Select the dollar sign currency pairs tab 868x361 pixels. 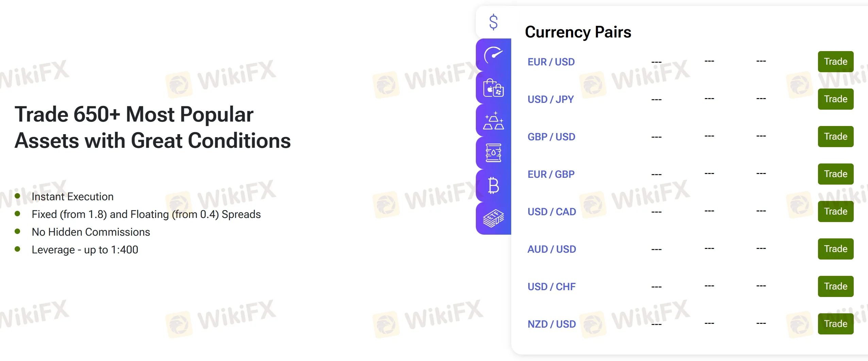tap(493, 22)
